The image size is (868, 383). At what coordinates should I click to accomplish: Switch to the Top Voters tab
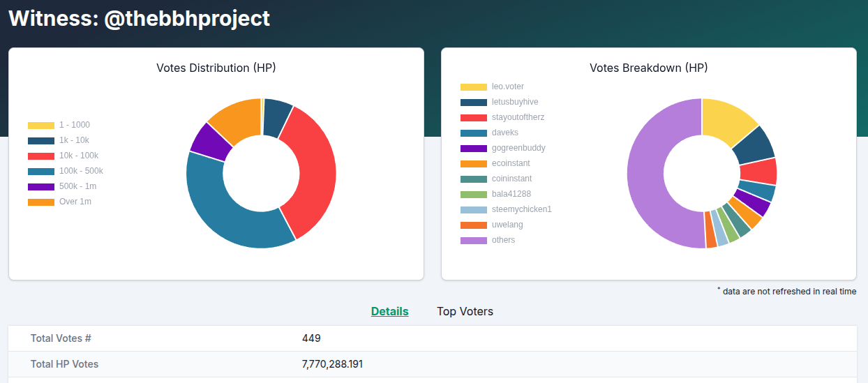pos(465,311)
